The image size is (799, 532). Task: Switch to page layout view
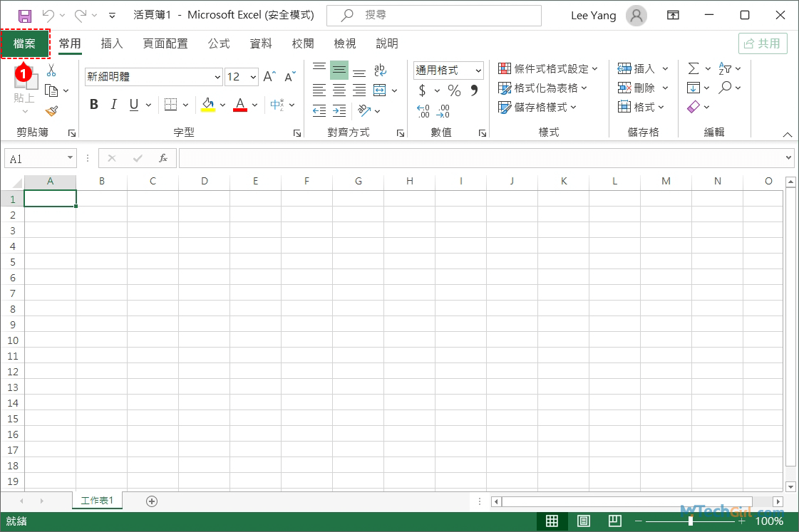pyautogui.click(x=583, y=521)
